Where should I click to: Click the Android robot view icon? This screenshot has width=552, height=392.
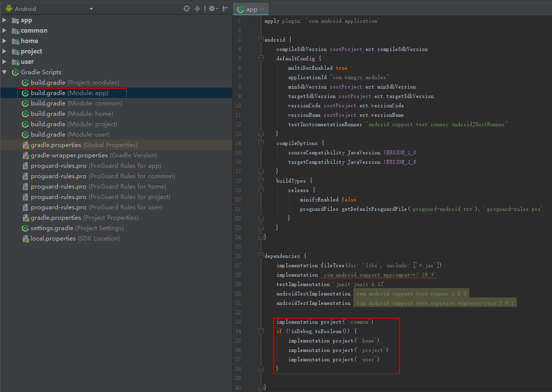click(x=8, y=8)
